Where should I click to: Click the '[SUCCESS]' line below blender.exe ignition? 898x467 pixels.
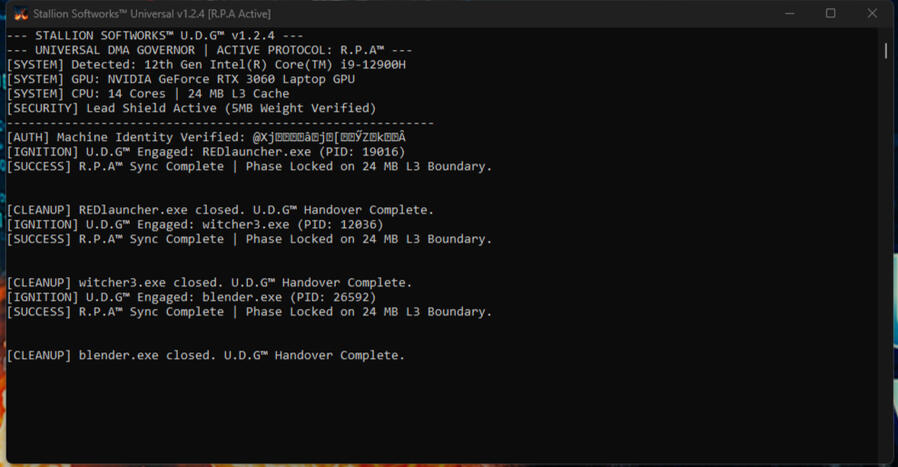[x=249, y=312]
